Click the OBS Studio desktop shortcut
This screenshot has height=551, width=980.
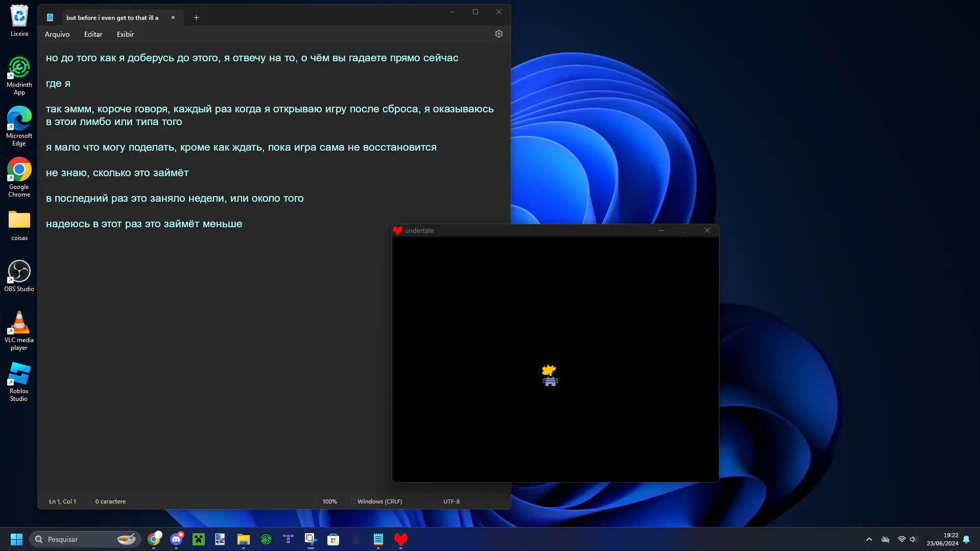point(19,276)
